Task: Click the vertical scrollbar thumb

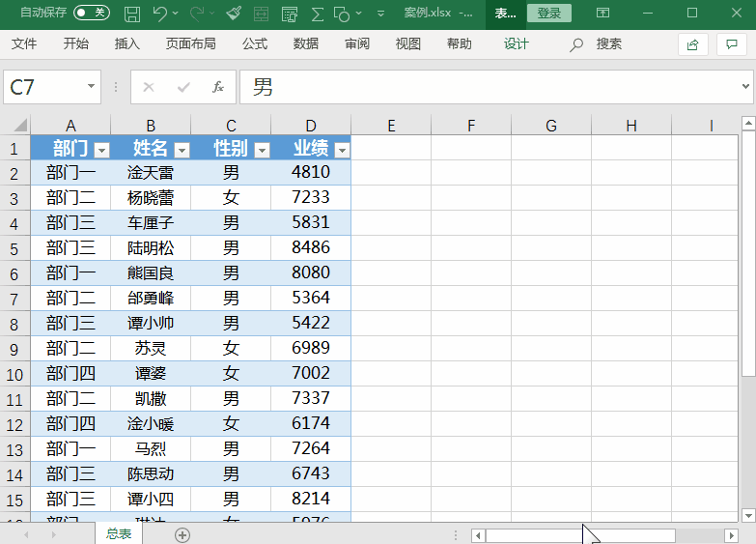Action: point(748,253)
